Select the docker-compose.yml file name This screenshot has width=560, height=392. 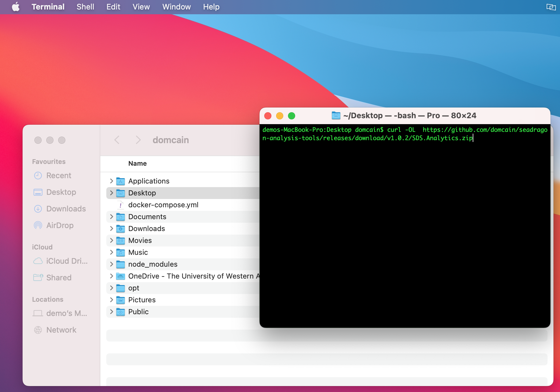(x=163, y=205)
